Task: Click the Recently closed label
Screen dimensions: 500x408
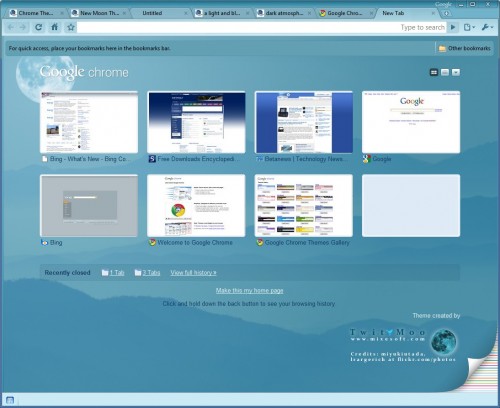Action: tap(67, 273)
